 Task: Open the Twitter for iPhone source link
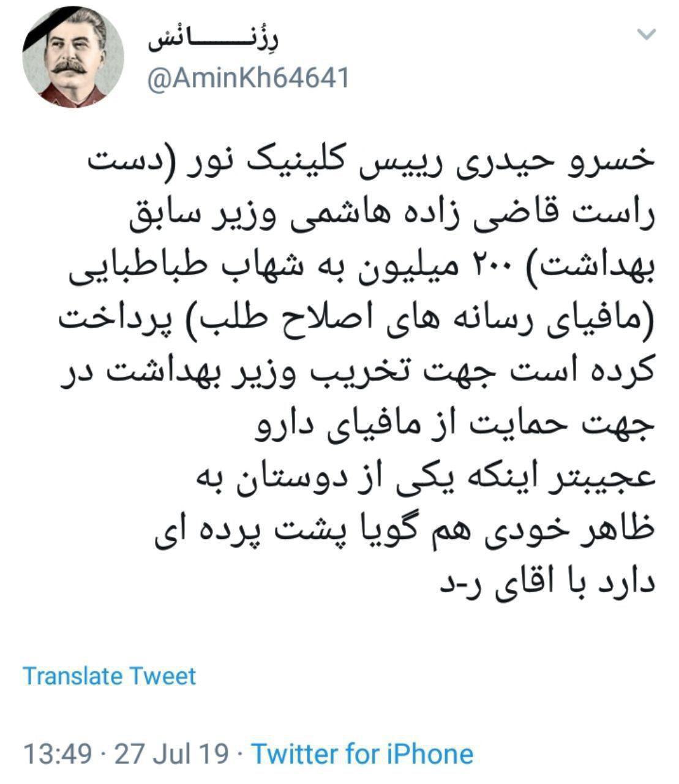click(362, 753)
